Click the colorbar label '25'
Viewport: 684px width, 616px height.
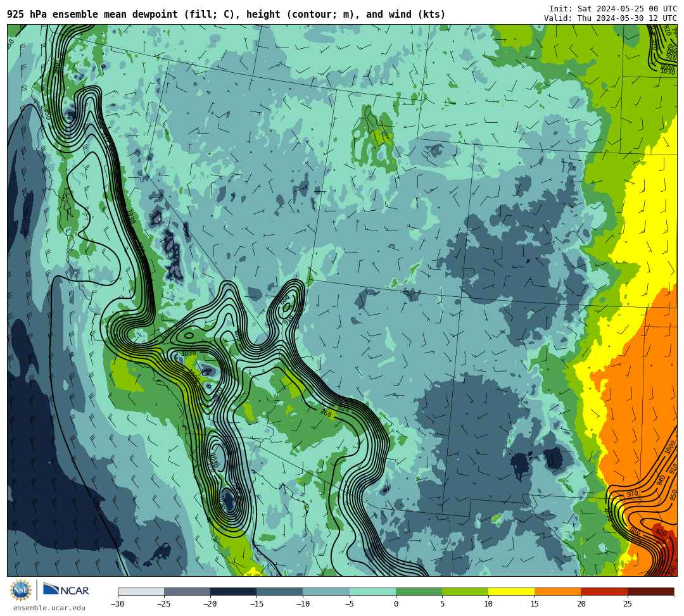click(627, 604)
